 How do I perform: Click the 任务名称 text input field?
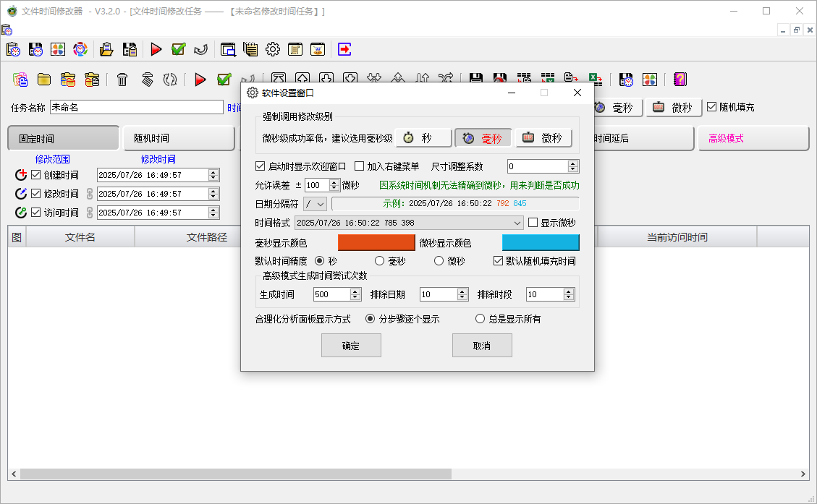point(136,107)
